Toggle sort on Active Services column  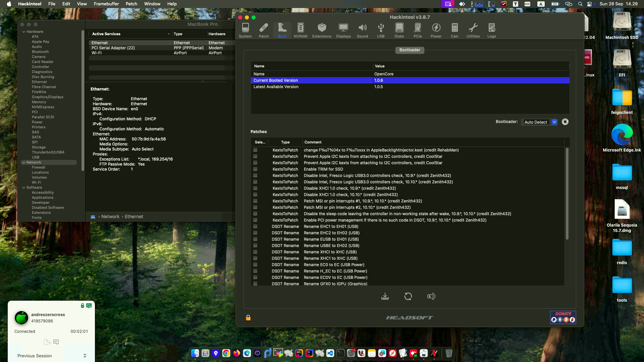pyautogui.click(x=130, y=34)
